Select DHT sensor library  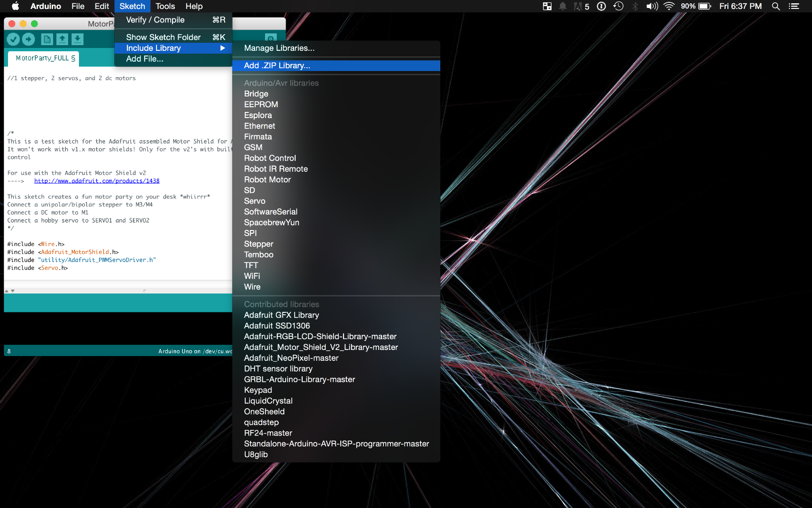click(336, 369)
